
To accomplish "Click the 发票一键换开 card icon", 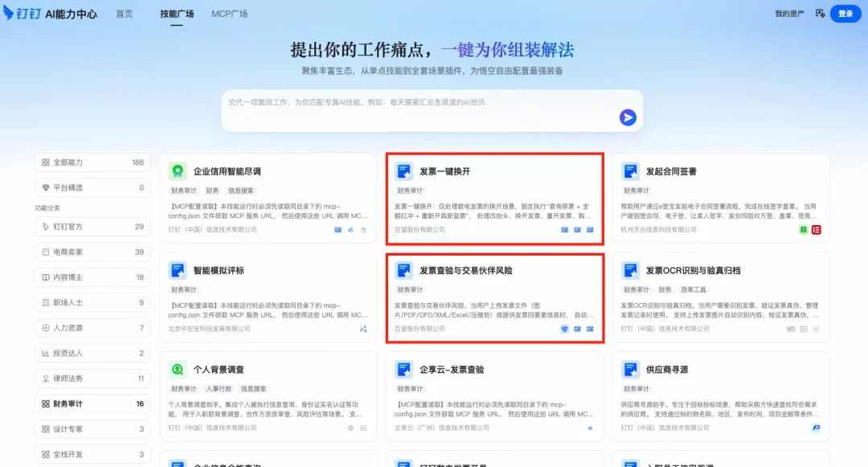I will [403, 171].
